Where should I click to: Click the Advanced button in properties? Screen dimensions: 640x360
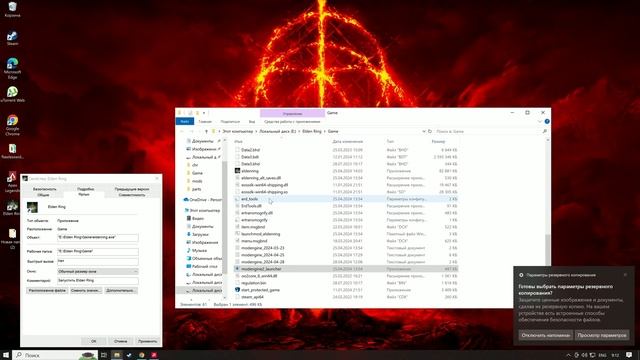point(121,291)
